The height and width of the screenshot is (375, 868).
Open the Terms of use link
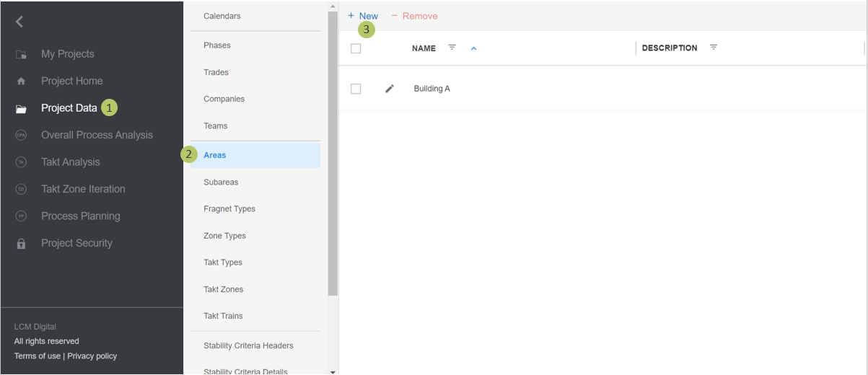click(37, 356)
